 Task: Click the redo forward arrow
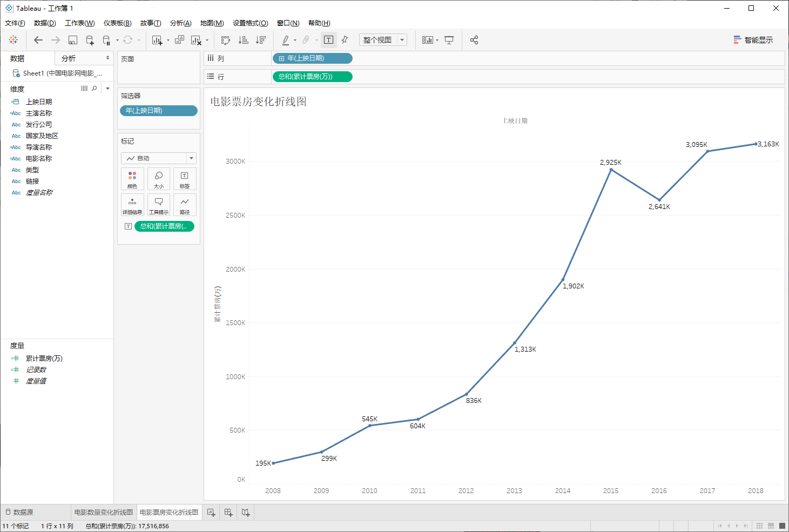tap(56, 40)
